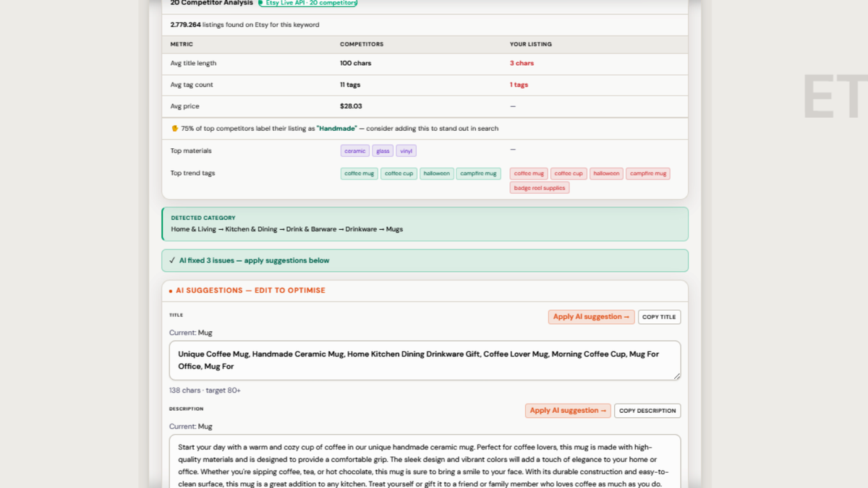
Task: Click red coffee mug tag under your listing
Action: (x=529, y=174)
